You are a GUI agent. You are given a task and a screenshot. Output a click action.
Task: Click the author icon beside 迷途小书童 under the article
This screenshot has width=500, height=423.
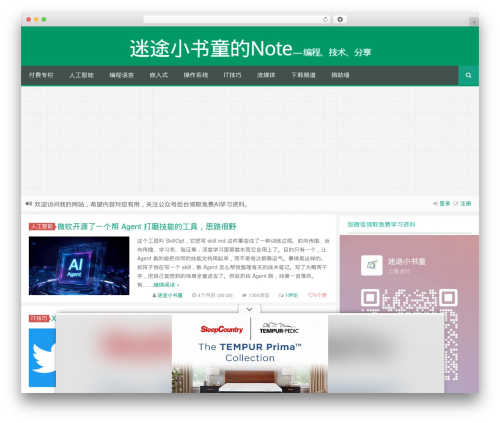(x=154, y=295)
